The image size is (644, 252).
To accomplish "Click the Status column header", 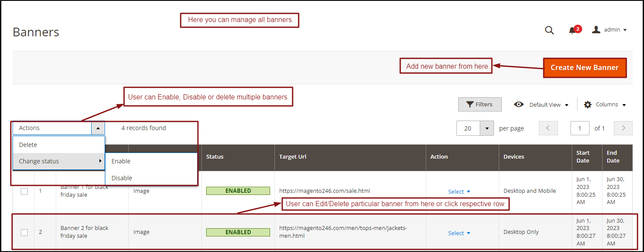I will [x=214, y=156].
